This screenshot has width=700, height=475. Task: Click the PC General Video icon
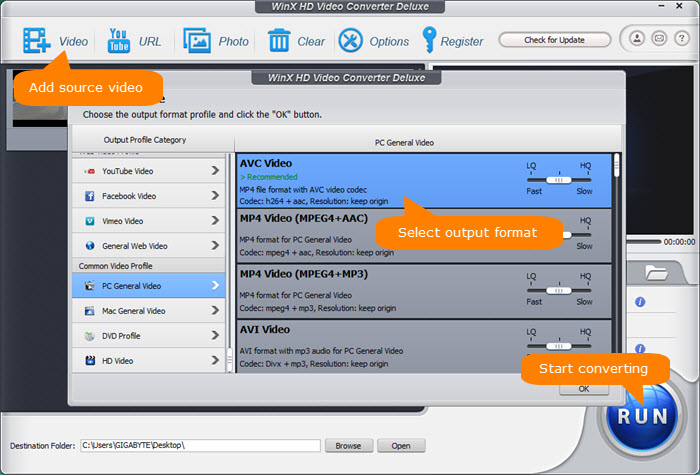(x=90, y=286)
